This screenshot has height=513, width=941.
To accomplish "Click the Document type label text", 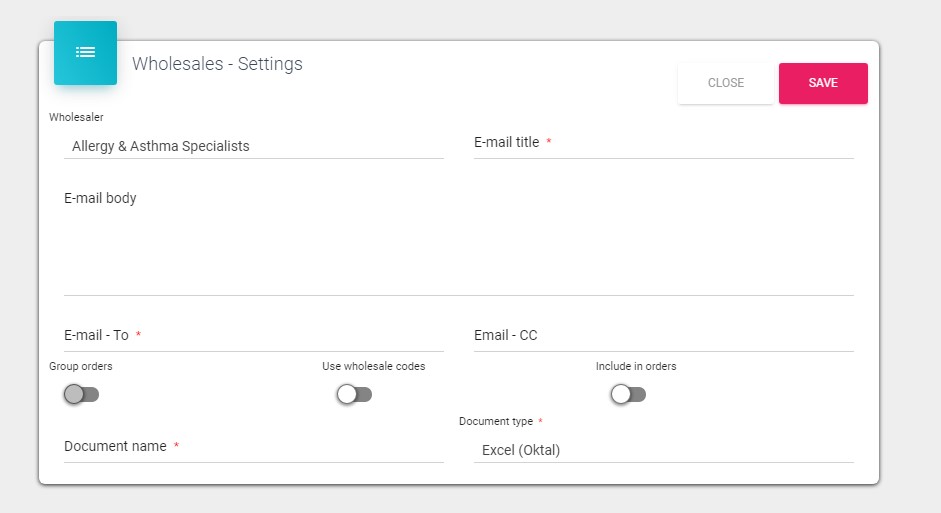I will tap(496, 422).
